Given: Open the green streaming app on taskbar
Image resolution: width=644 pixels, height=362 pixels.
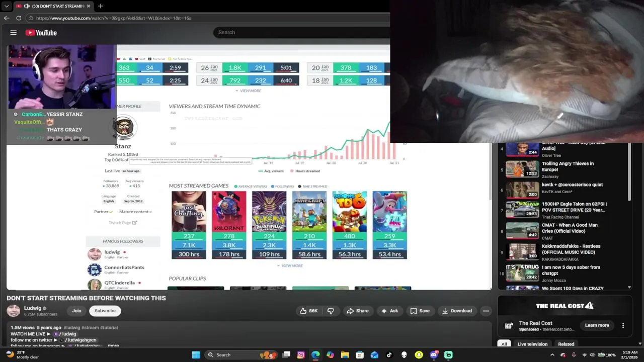Looking at the screenshot, I should (448, 355).
